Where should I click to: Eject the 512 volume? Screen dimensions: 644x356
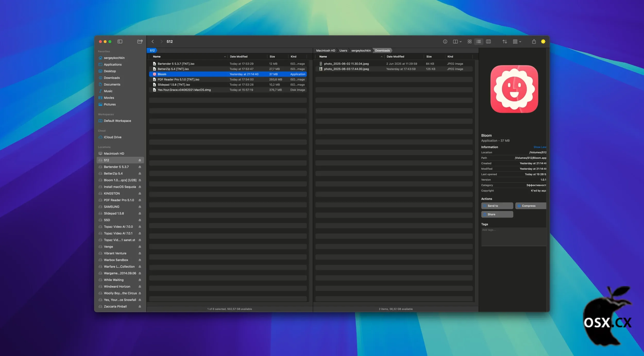tap(140, 160)
